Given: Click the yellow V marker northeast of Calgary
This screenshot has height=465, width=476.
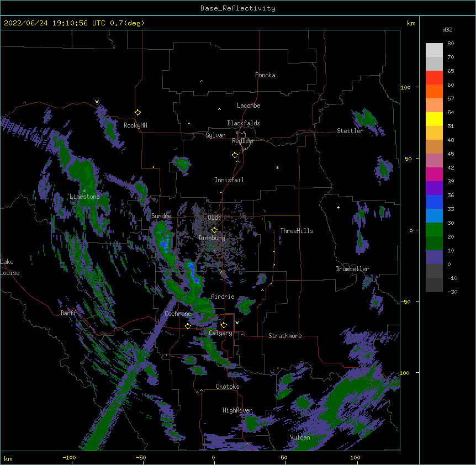Looking at the screenshot, I should click(x=237, y=323).
